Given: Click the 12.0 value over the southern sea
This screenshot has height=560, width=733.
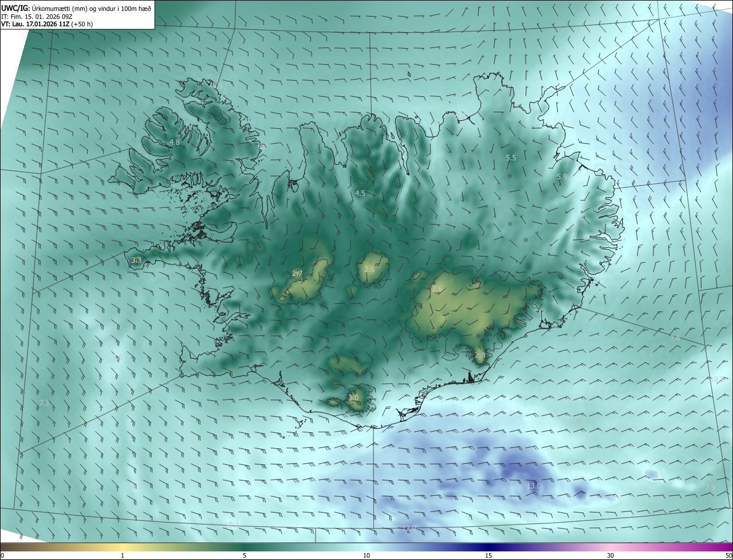Looking at the screenshot, I should click(409, 528).
